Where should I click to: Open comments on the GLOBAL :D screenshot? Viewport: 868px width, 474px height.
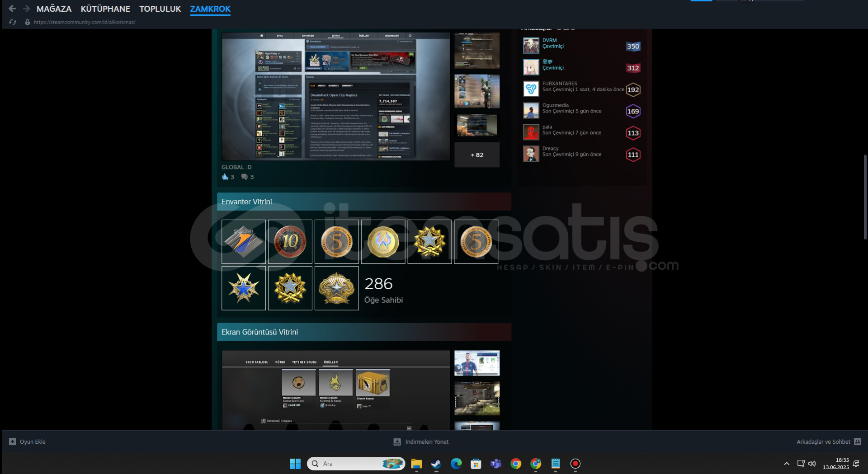tap(245, 177)
